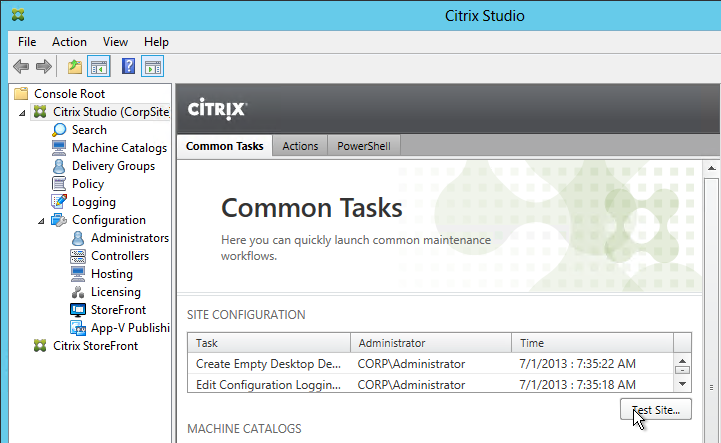Click the 7/1/2013 : 7:35:22 AM time cell
This screenshot has height=443, width=721.
pyautogui.click(x=578, y=363)
